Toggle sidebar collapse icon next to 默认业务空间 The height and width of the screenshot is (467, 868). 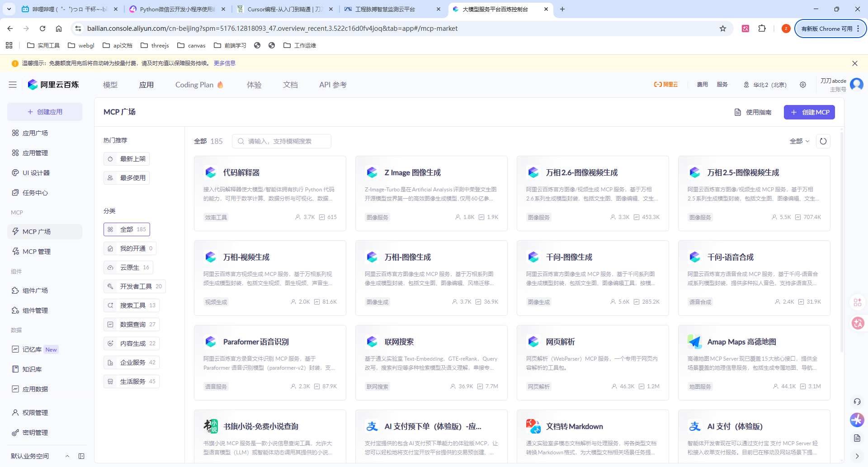[81, 456]
